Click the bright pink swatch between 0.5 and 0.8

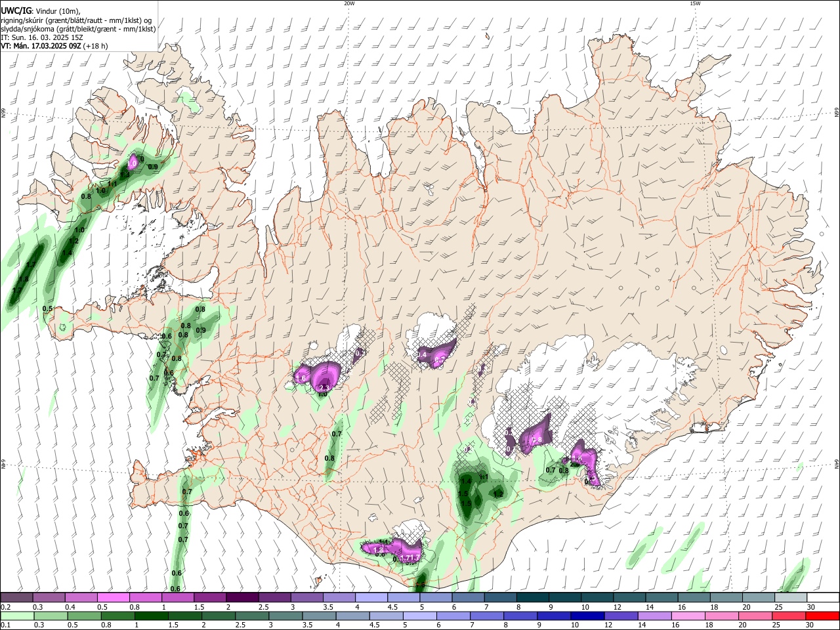pos(113,597)
